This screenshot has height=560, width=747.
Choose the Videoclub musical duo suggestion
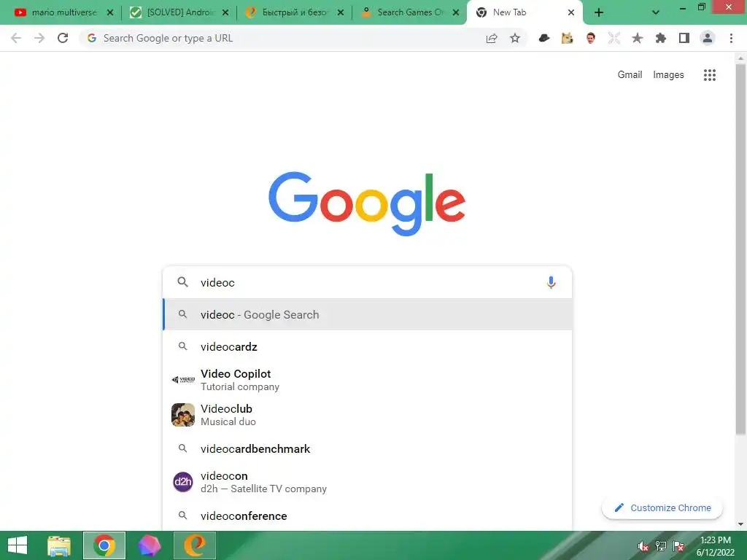368,415
